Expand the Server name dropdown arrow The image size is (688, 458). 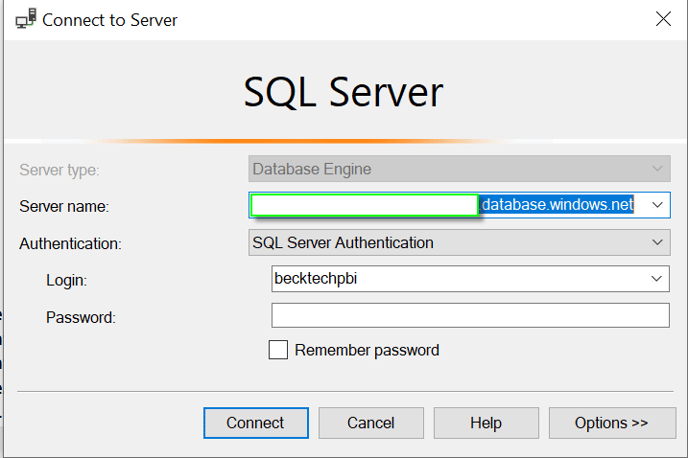tap(657, 205)
